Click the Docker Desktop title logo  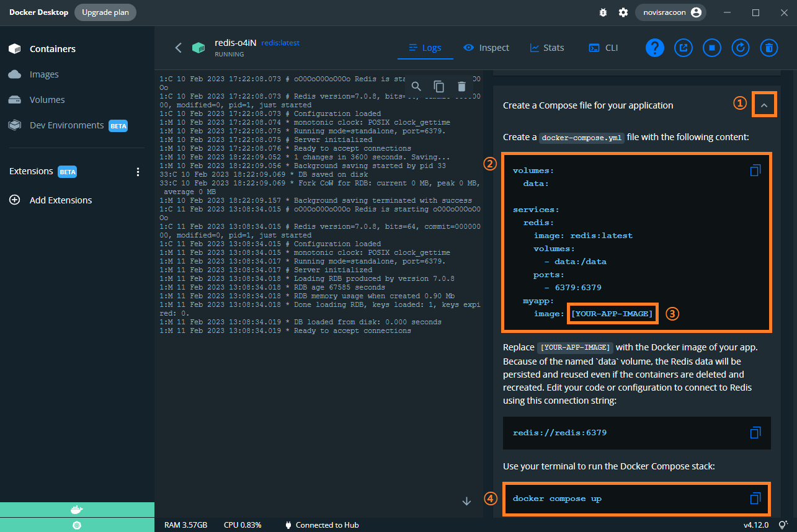coord(38,12)
